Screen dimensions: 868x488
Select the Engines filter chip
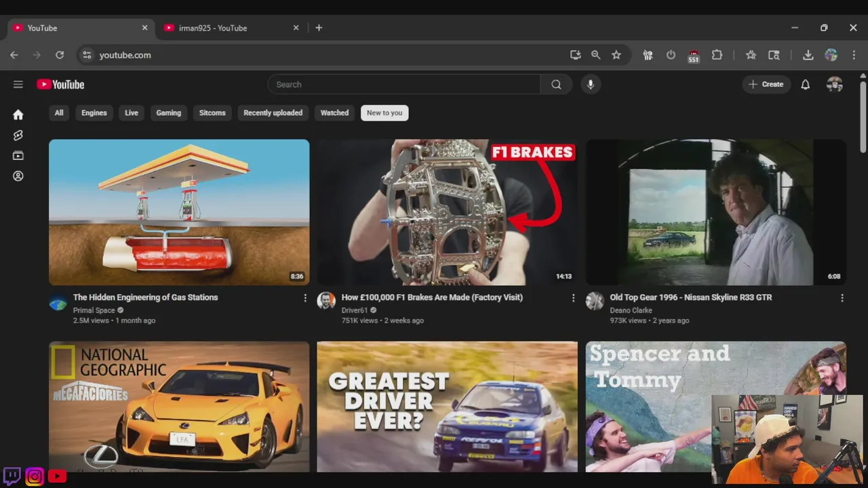(x=94, y=113)
